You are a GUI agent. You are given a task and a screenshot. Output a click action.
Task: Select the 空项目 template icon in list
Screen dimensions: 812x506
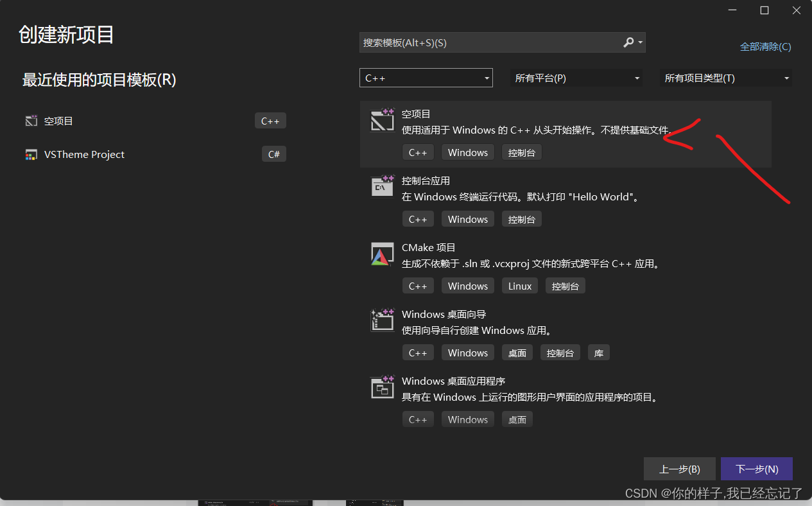(383, 120)
